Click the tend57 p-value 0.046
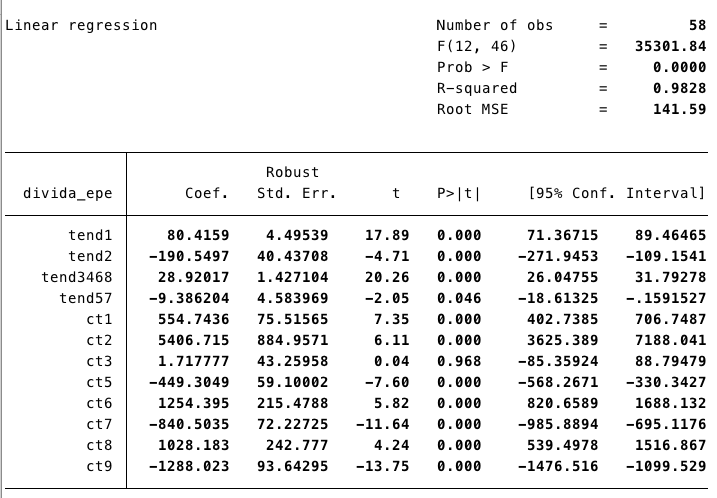Image resolution: width=717 pixels, height=498 pixels. (x=458, y=297)
